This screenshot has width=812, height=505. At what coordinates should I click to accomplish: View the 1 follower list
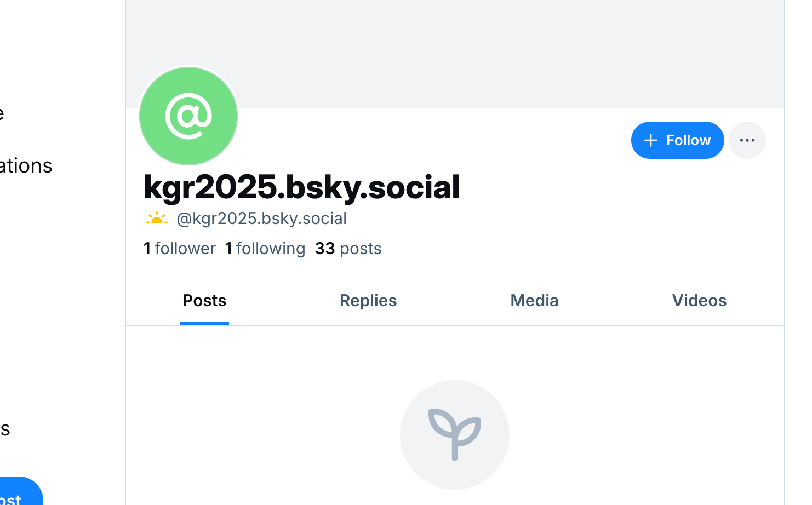tap(180, 249)
